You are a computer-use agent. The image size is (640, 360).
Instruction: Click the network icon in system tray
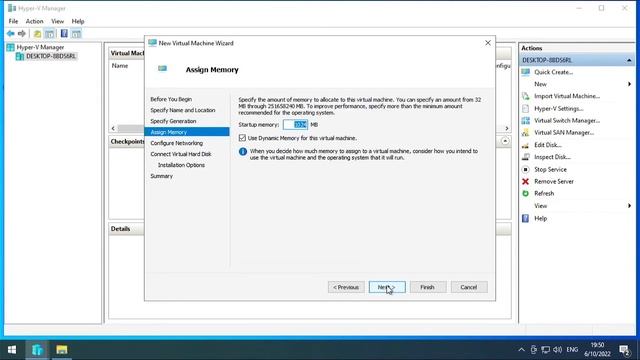coord(546,350)
